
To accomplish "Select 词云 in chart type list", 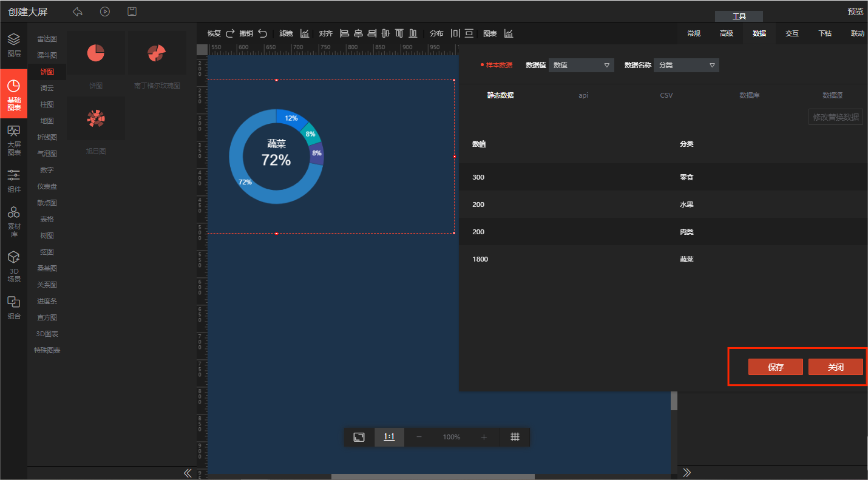I will pos(47,88).
